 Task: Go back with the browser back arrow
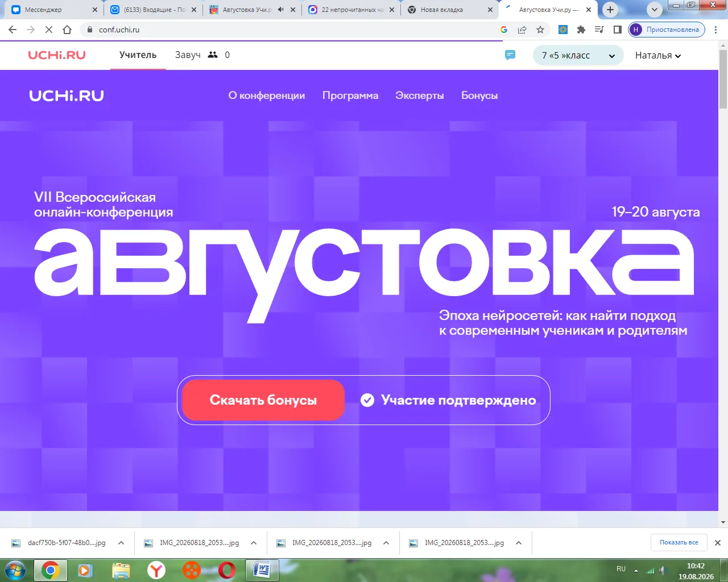click(13, 30)
